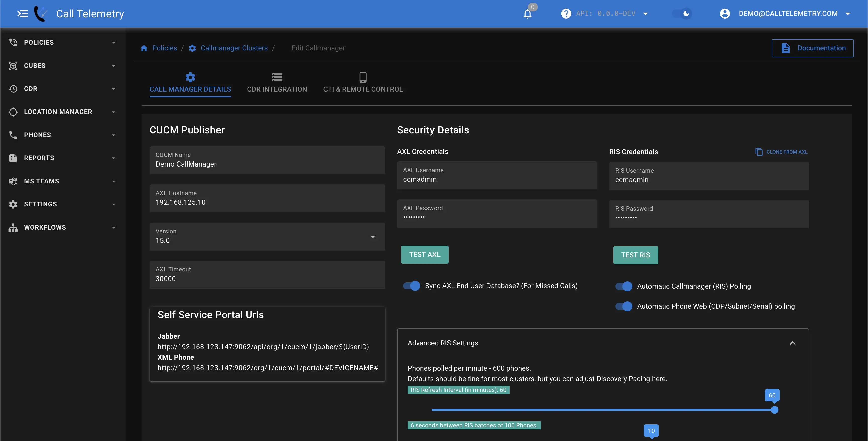Switch to CDR INTEGRATION tab
Screen dimensions: 868x441
pyautogui.click(x=277, y=84)
